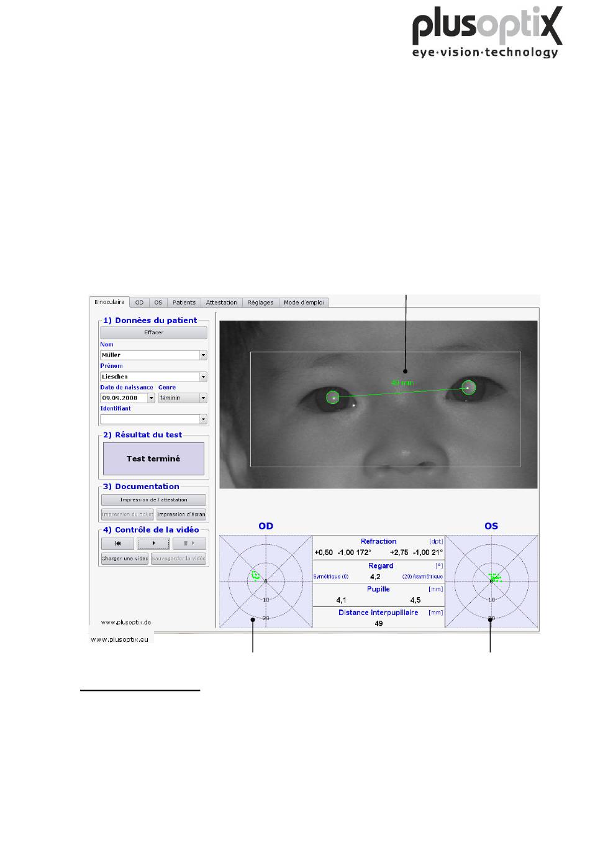Click the Distance interpupillaire value 49
Viewport: 590px width, 868px height.
379,623
